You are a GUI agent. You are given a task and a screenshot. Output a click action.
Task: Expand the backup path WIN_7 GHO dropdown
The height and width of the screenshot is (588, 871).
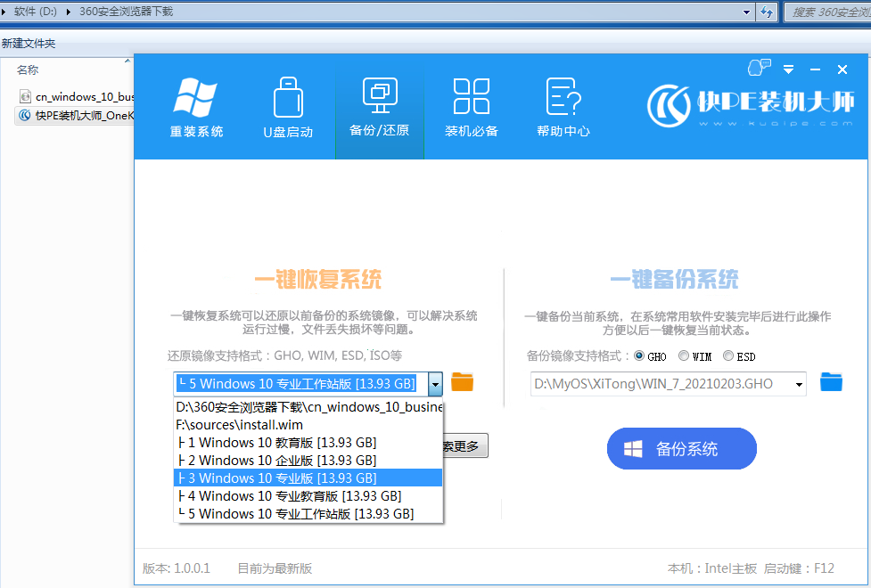[799, 385]
